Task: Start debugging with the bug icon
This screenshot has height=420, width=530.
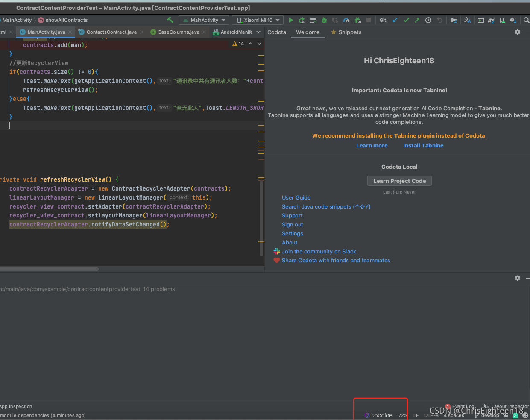Action: [x=324, y=20]
